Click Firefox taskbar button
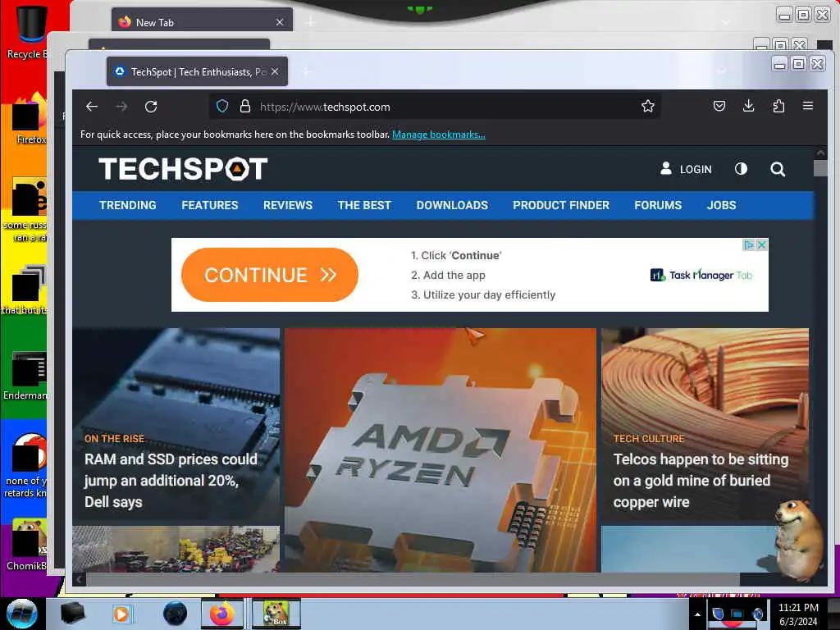 tap(221, 614)
